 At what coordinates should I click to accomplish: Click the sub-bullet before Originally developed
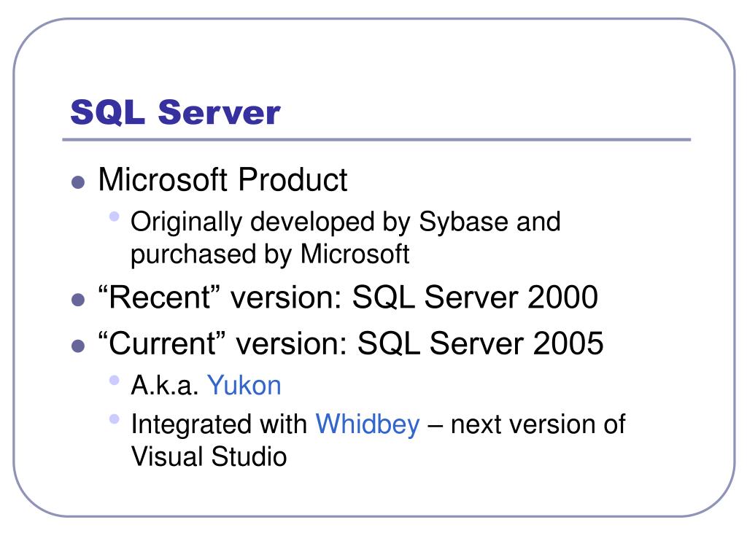pos(114,216)
